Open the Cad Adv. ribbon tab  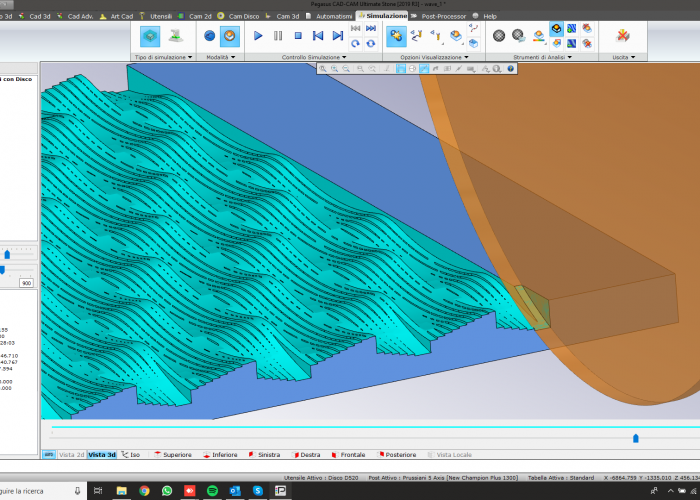tap(75, 16)
